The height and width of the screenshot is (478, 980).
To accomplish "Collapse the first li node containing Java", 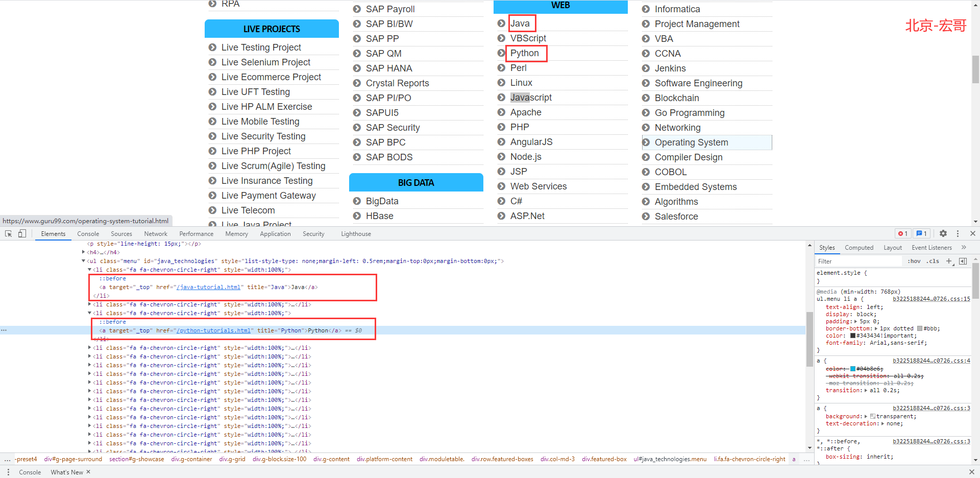I will click(x=89, y=270).
